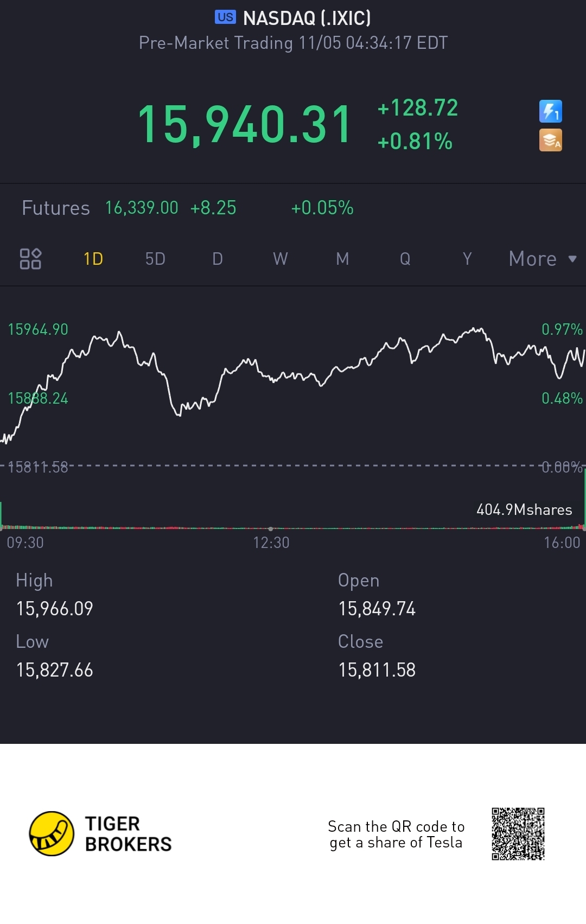Open the chart layout grid icon
The height and width of the screenshot is (924, 586).
(x=30, y=259)
